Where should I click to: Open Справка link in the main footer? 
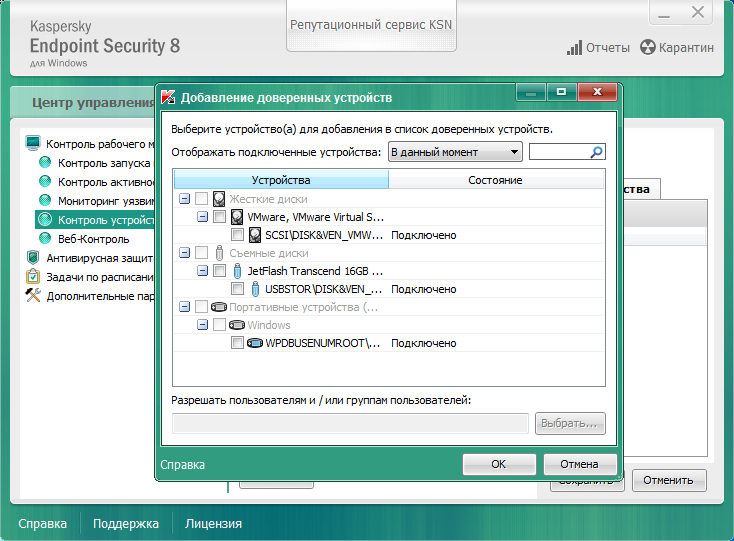(42, 523)
